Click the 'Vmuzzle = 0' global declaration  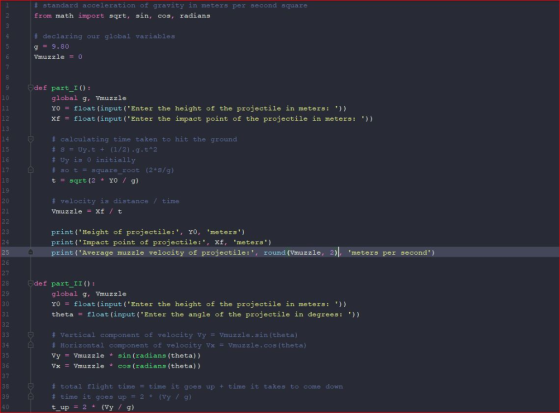tap(58, 57)
